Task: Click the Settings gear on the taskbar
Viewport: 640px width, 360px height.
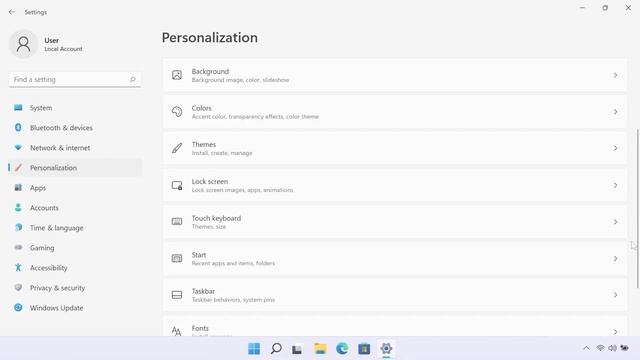Action: tap(386, 349)
